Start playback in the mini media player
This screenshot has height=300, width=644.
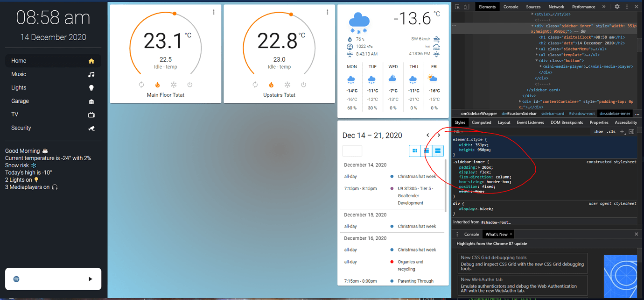[91, 279]
